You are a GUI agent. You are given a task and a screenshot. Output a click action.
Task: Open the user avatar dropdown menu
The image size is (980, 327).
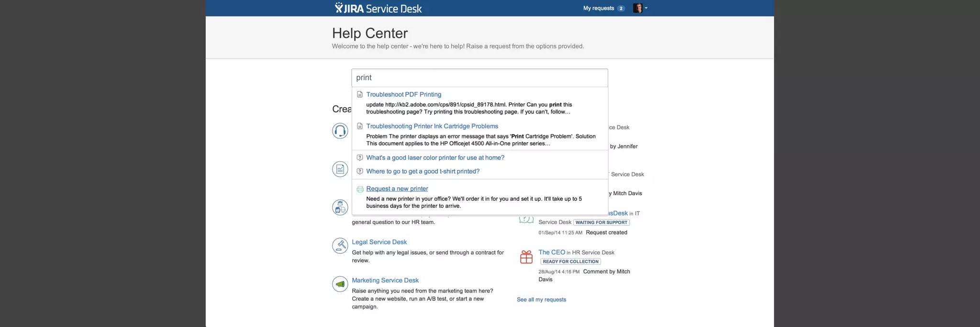click(640, 8)
